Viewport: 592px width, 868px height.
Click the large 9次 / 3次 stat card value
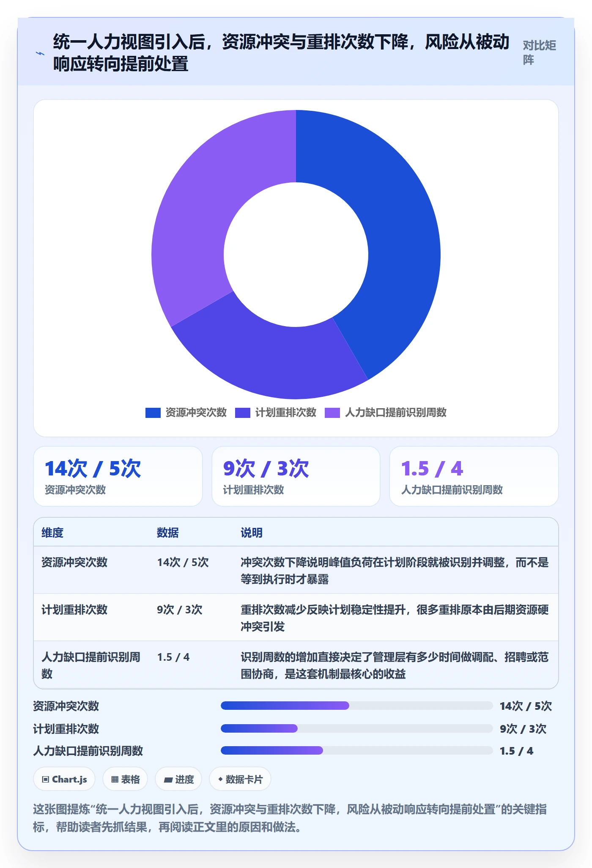click(266, 469)
